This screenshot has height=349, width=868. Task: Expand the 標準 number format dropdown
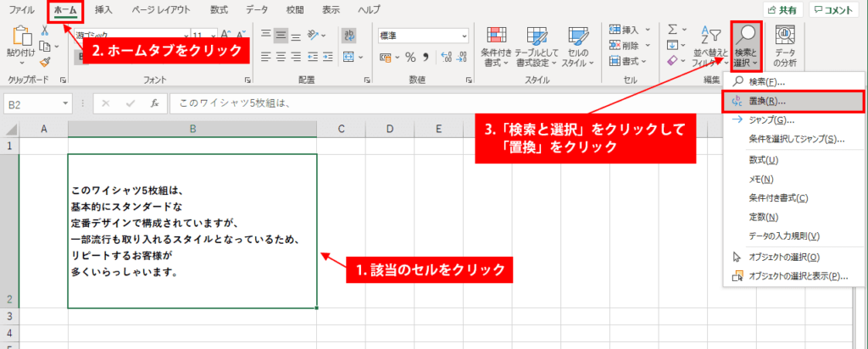(x=465, y=36)
